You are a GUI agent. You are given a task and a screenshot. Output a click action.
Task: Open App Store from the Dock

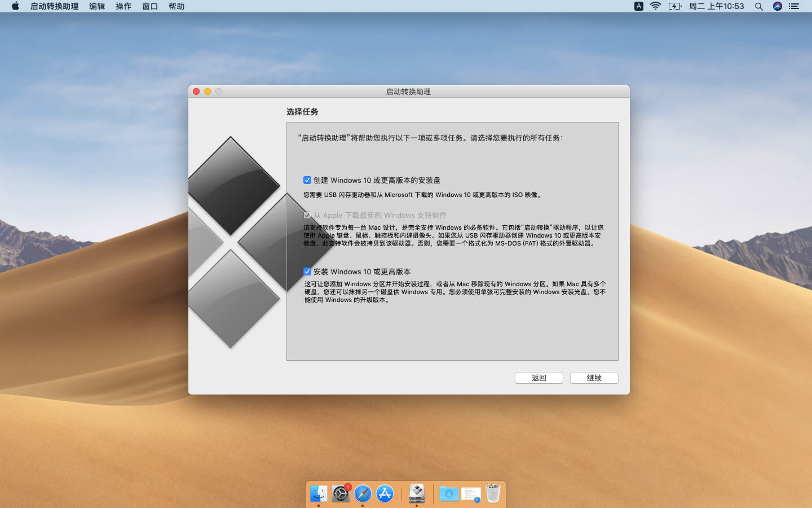tap(385, 493)
